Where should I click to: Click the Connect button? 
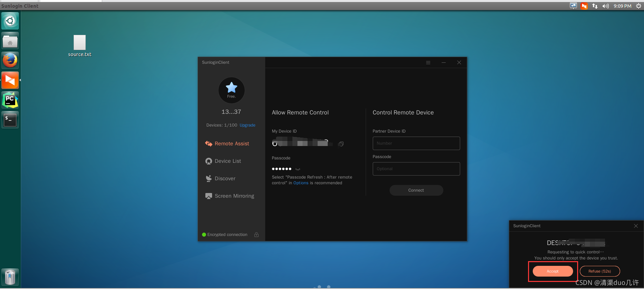click(x=416, y=190)
